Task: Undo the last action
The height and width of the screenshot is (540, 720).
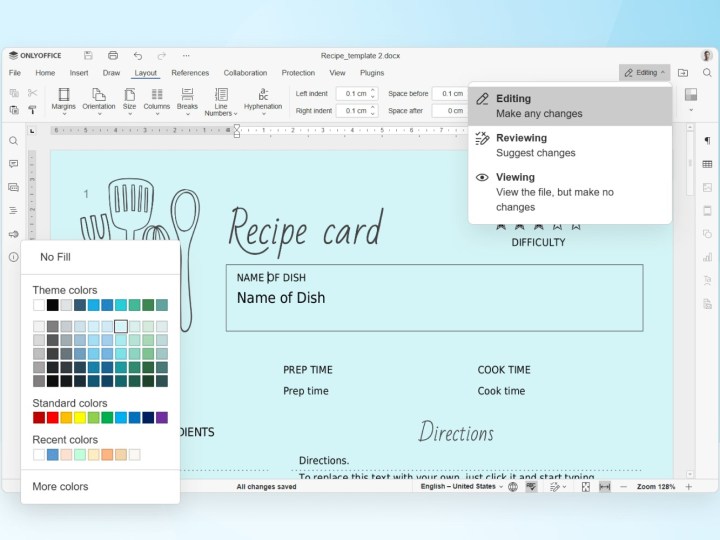Action: point(138,56)
